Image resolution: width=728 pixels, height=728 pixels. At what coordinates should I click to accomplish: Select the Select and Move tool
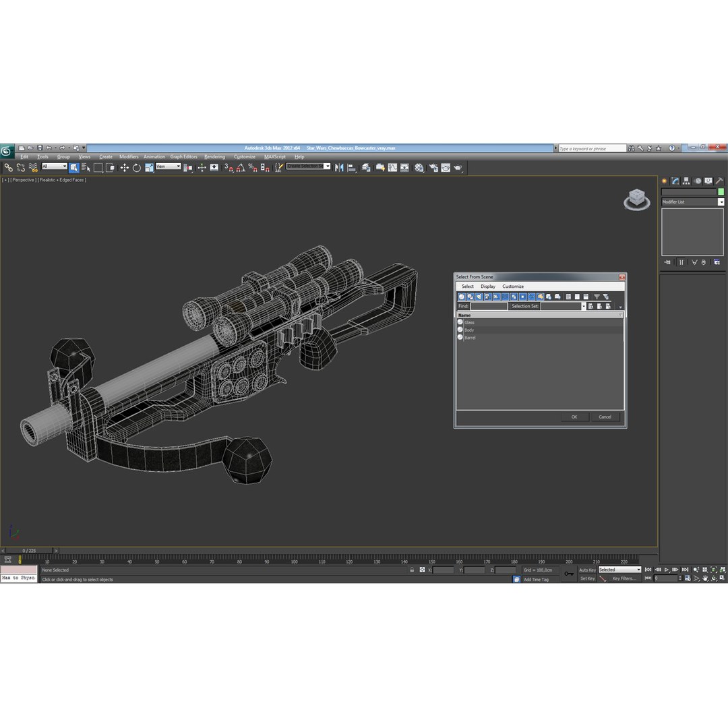click(125, 168)
